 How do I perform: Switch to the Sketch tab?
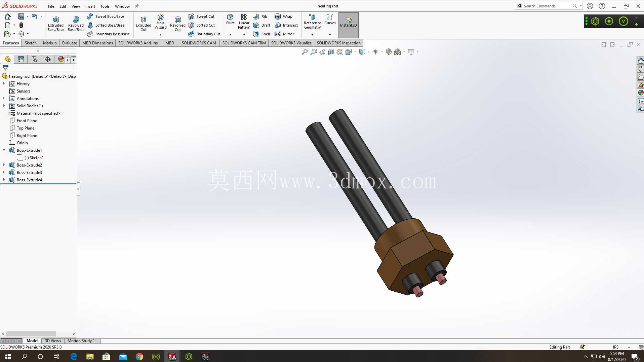pyautogui.click(x=31, y=43)
